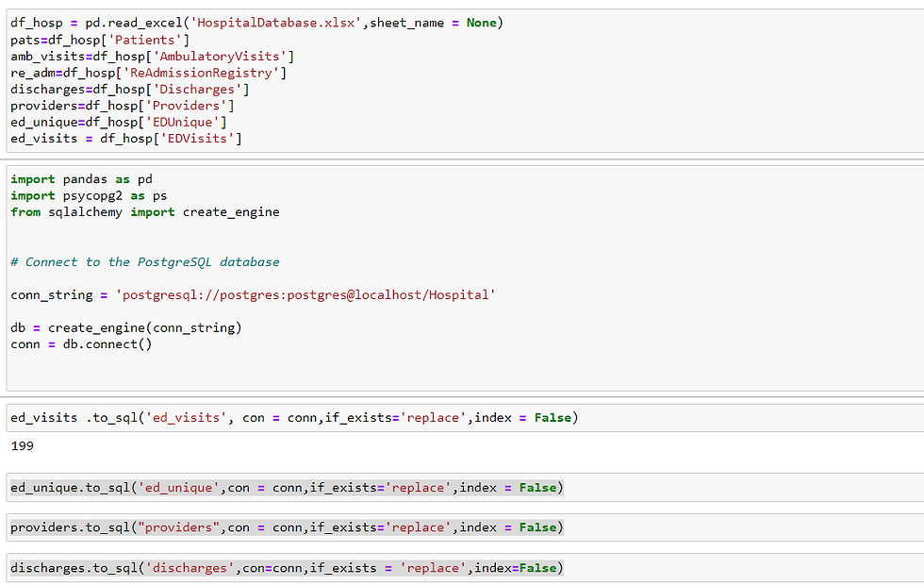Screen dimensions: 924x585
Task: Click the conn_string assignment line
Action: [253, 295]
